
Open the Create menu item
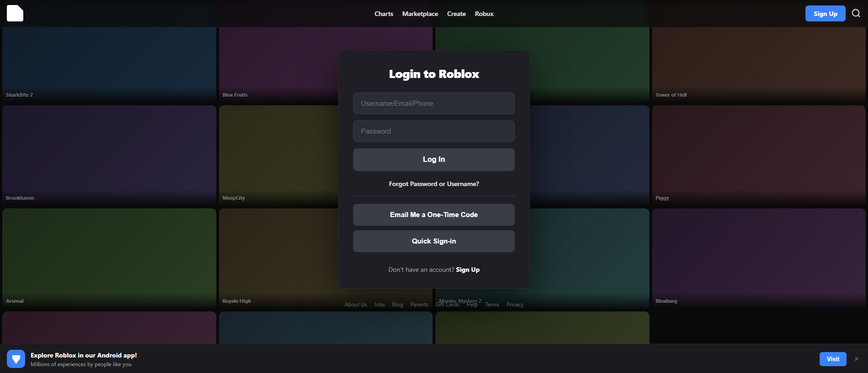pyautogui.click(x=456, y=14)
